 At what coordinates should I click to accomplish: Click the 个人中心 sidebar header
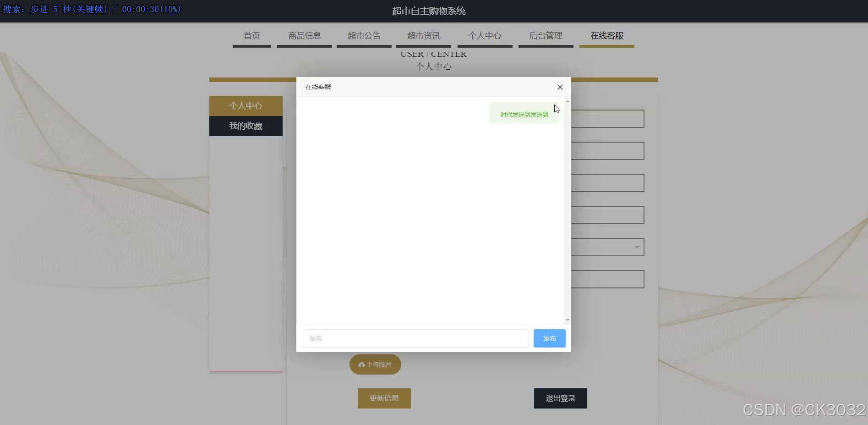tap(246, 105)
